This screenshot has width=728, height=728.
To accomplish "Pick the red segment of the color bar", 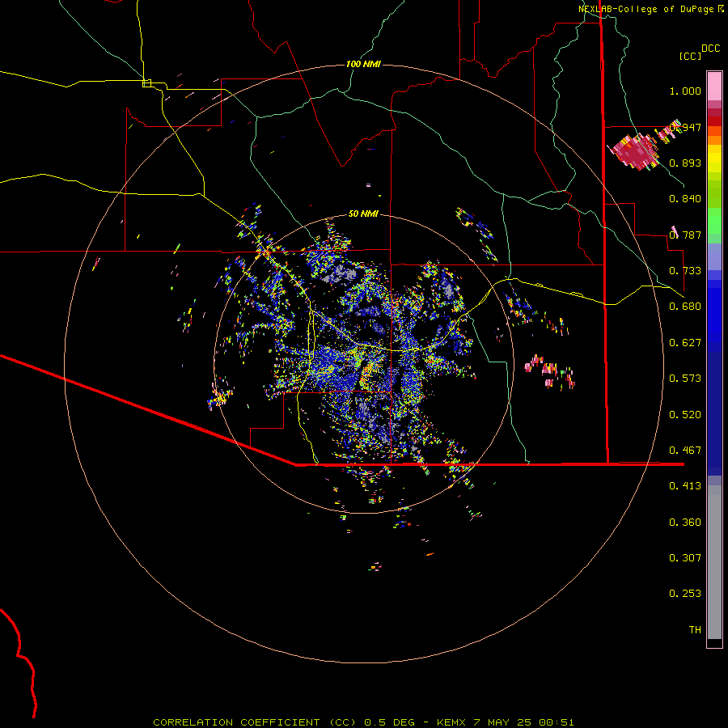I will coord(714,121).
